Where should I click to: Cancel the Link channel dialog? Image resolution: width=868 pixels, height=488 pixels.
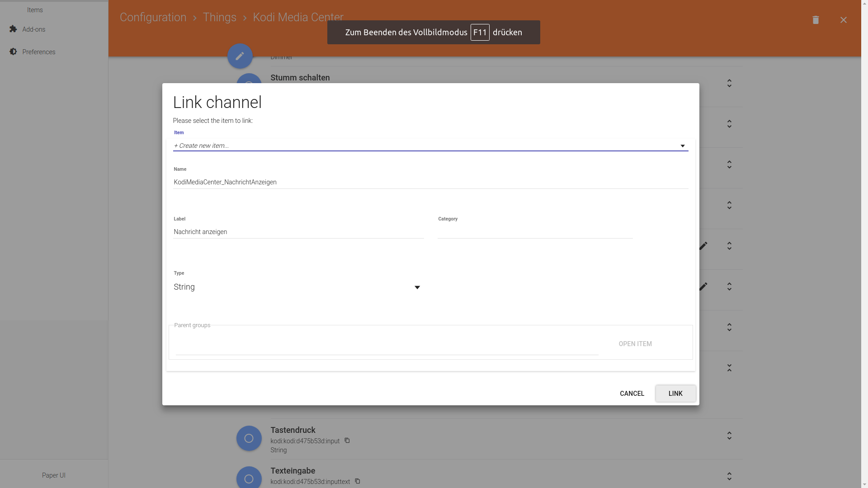(x=632, y=394)
